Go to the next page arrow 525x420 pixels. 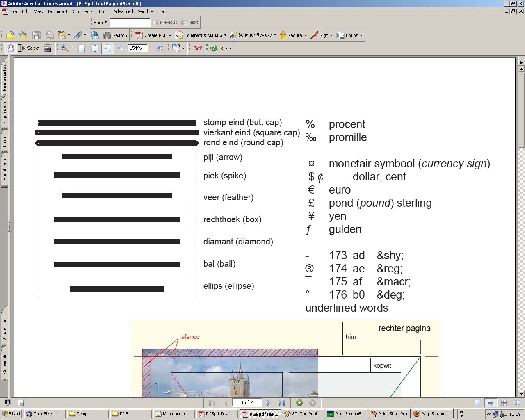(x=269, y=403)
